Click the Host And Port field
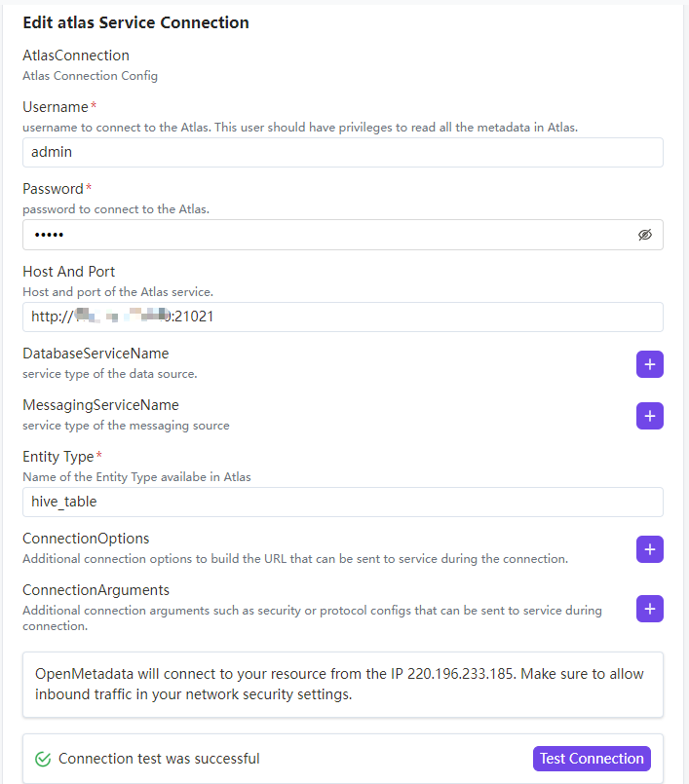This screenshot has height=784, width=689. click(341, 317)
